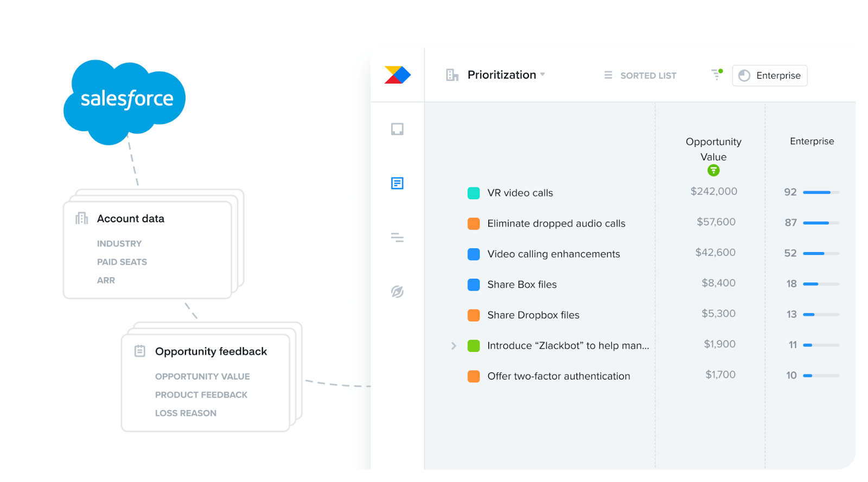Click the Share Dropbox files score bar
Viewport: 868px width, 482px height.
click(821, 314)
